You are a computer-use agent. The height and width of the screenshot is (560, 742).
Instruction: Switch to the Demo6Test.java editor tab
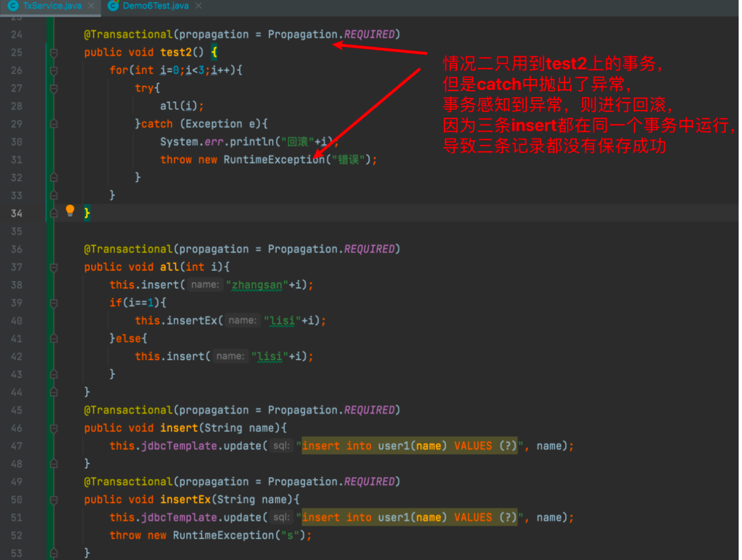point(155,6)
